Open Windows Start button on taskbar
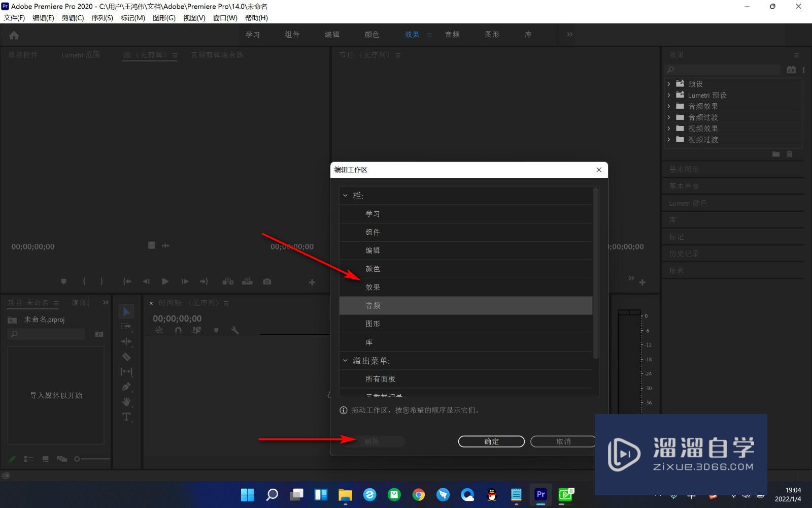Screen dimensions: 812x508 247,494
